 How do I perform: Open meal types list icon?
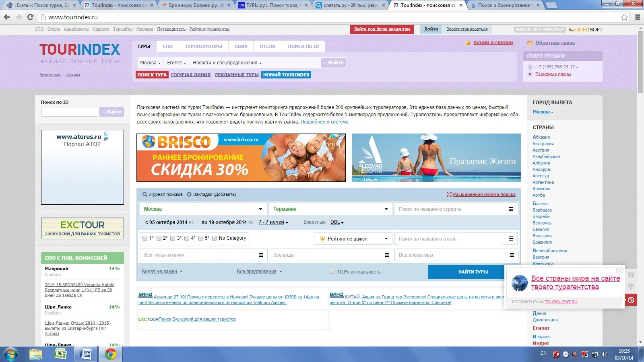[x=261, y=255]
